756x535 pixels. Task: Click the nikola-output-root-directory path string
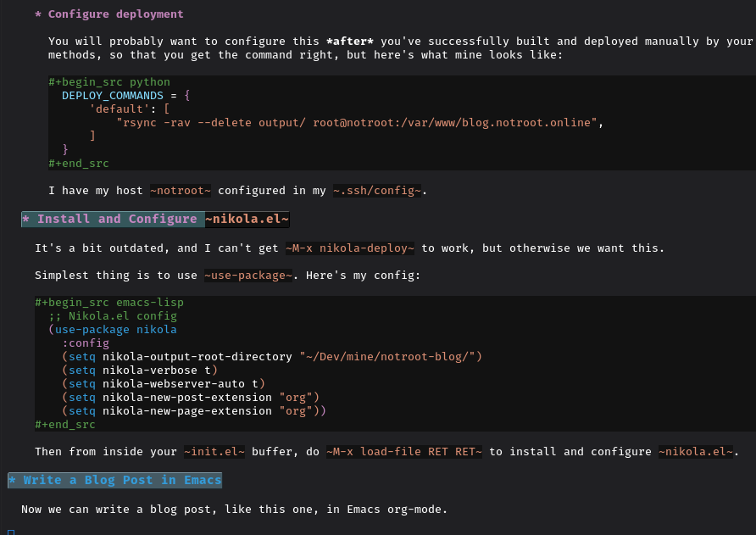[x=391, y=356]
